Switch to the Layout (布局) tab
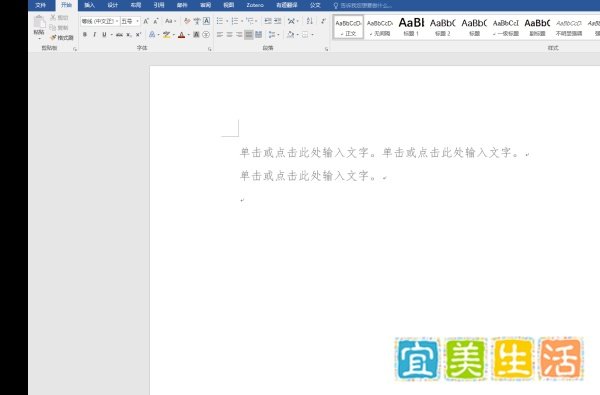 pyautogui.click(x=135, y=5)
